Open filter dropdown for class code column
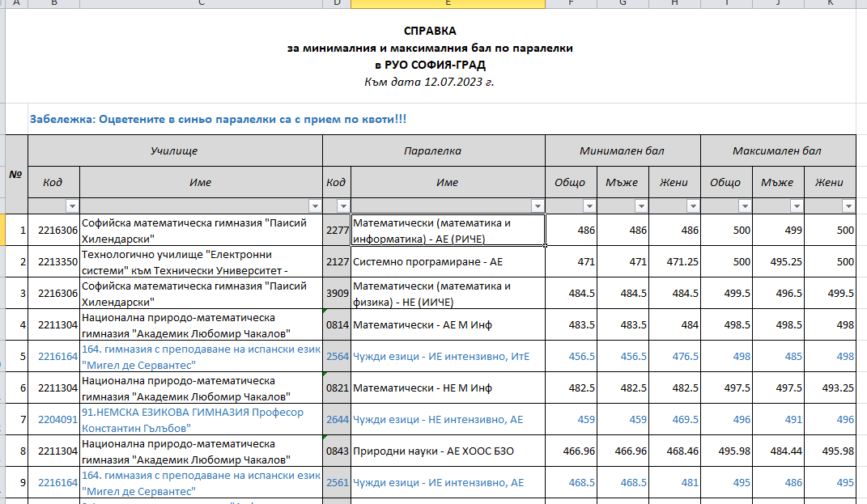 click(x=343, y=206)
